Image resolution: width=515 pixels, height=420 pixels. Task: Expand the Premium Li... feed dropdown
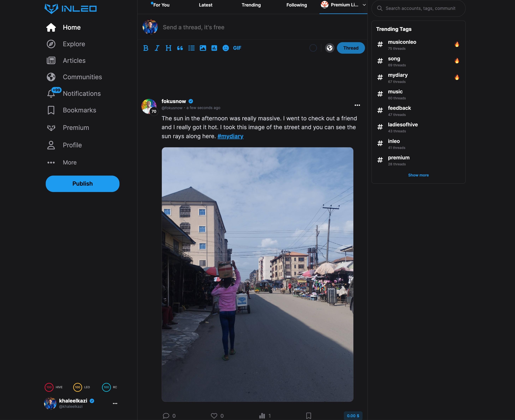pyautogui.click(x=364, y=5)
